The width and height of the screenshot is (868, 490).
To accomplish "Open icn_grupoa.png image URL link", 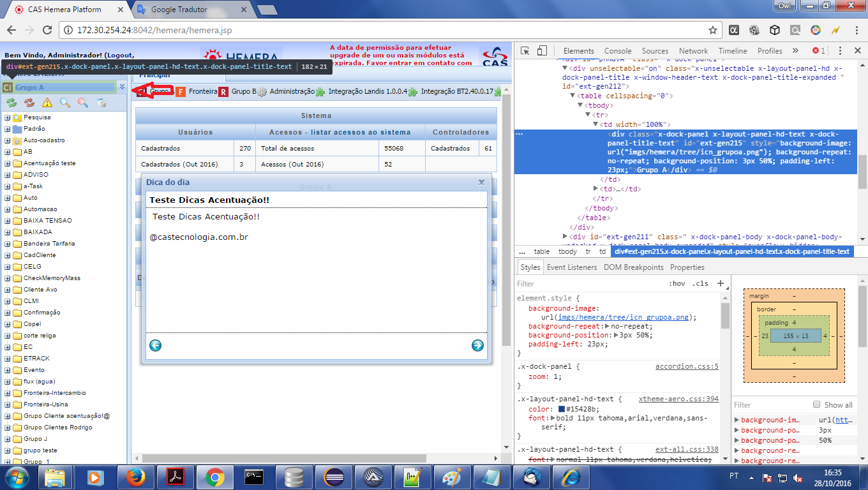I will click(623, 317).
